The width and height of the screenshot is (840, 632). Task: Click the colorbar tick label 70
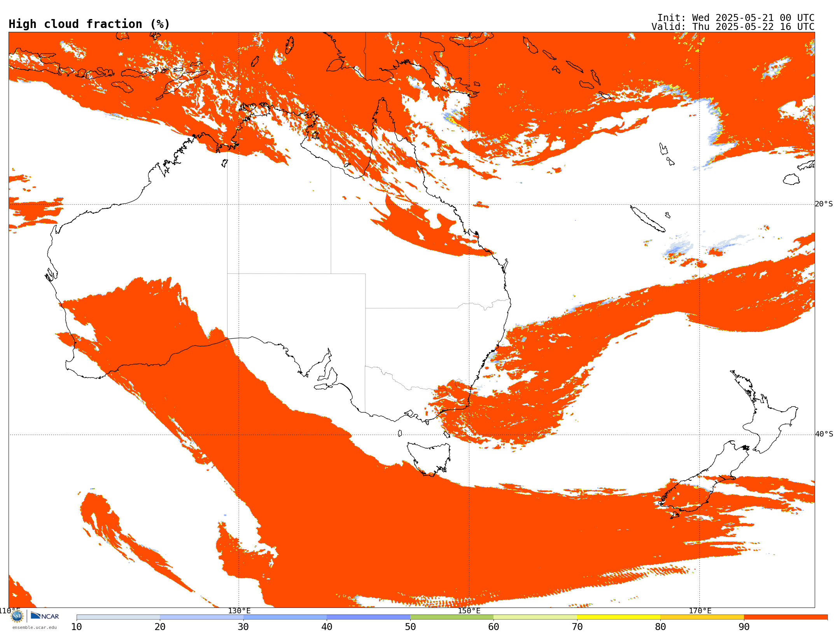577,627
